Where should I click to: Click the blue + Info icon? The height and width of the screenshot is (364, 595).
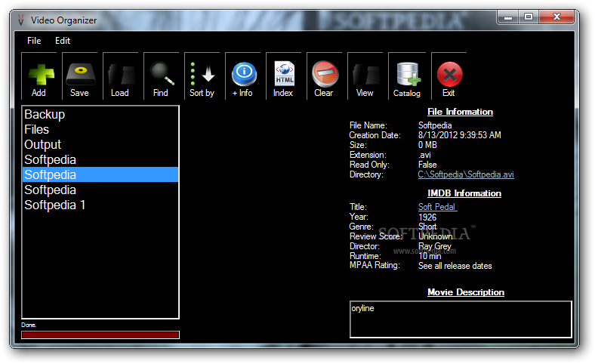click(244, 74)
